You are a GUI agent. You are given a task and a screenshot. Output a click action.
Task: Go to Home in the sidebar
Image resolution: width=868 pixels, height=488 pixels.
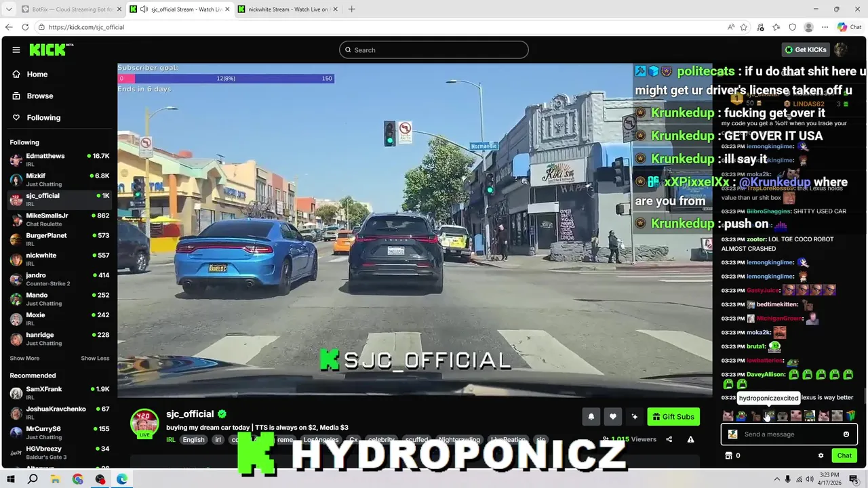click(37, 75)
